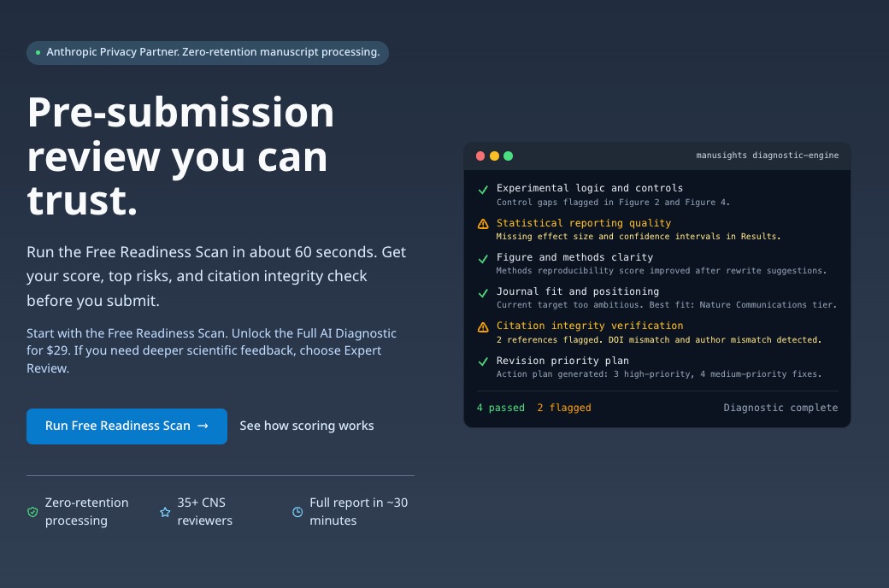
Task: Click the checkmark next to Revision priority plan
Action: tap(483, 362)
